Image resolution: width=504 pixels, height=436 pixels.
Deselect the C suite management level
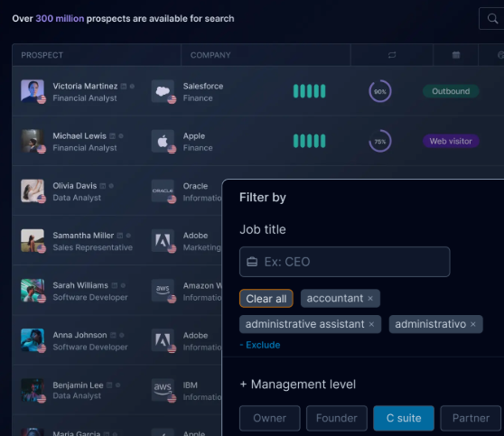coord(404,418)
